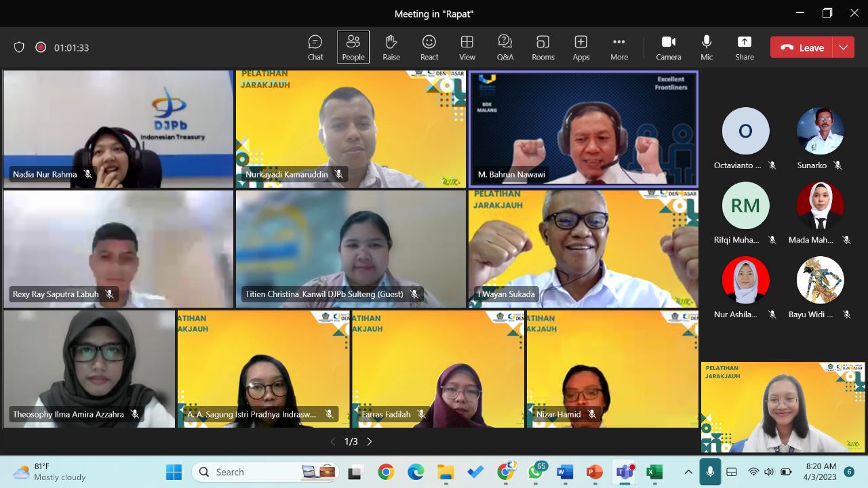This screenshot has width=868, height=488.
Task: Open Google Chrome from taskbar
Action: 386,472
